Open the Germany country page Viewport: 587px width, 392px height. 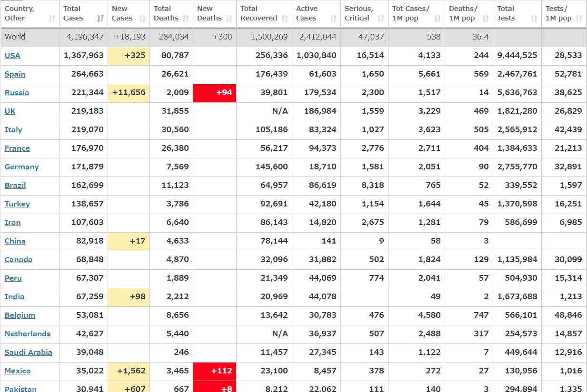click(x=21, y=167)
